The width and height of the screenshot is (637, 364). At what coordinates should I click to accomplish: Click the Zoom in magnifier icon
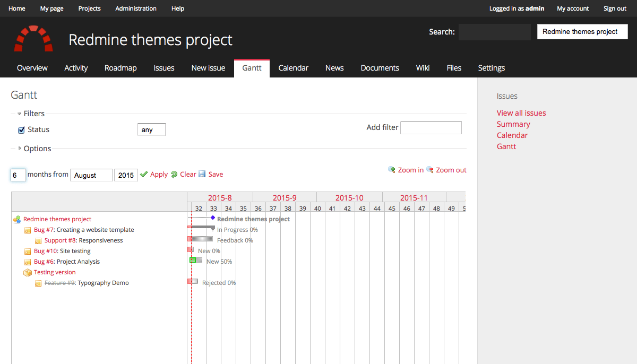point(392,170)
